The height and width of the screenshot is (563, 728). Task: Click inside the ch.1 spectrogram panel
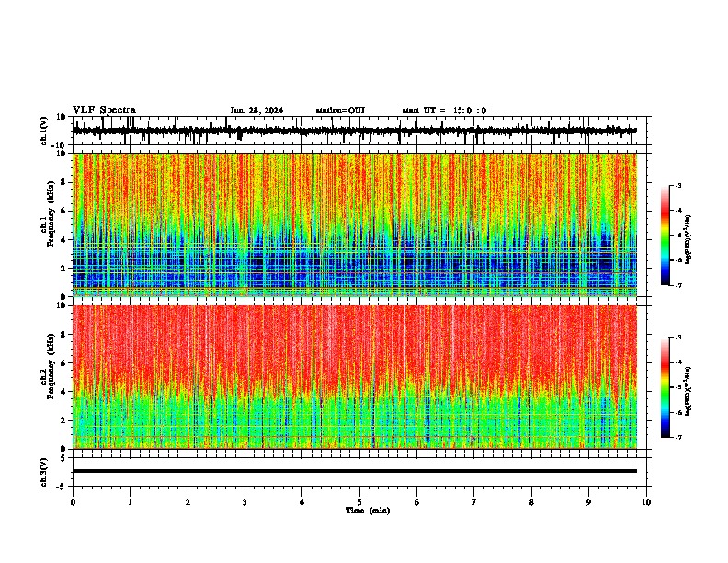pyautogui.click(x=355, y=224)
